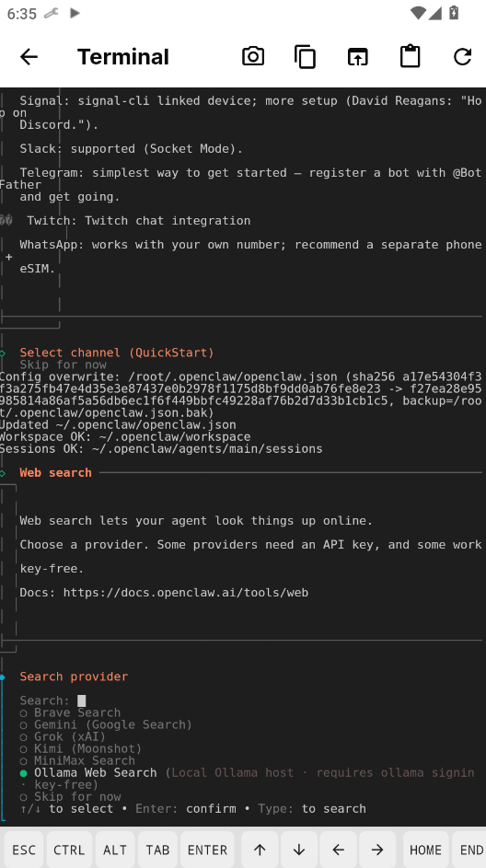
Task: Tap the ENTER key button
Action: click(x=208, y=850)
